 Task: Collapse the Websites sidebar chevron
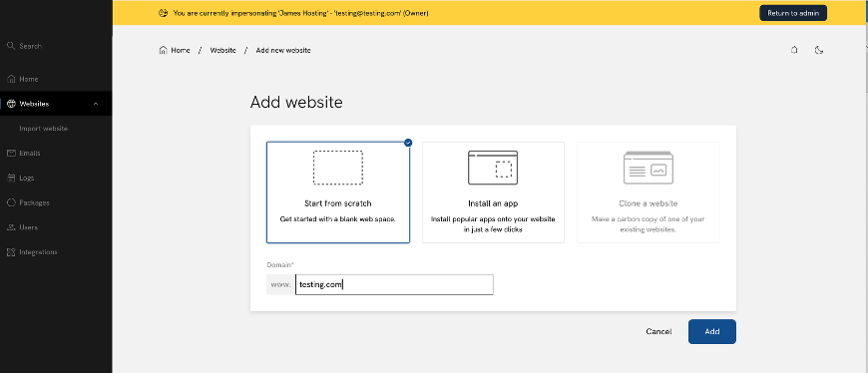tap(96, 104)
